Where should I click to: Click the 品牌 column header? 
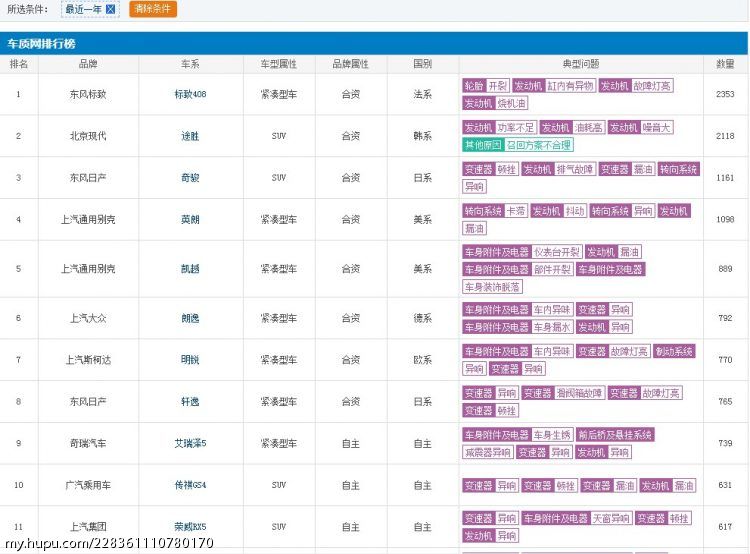pos(88,64)
